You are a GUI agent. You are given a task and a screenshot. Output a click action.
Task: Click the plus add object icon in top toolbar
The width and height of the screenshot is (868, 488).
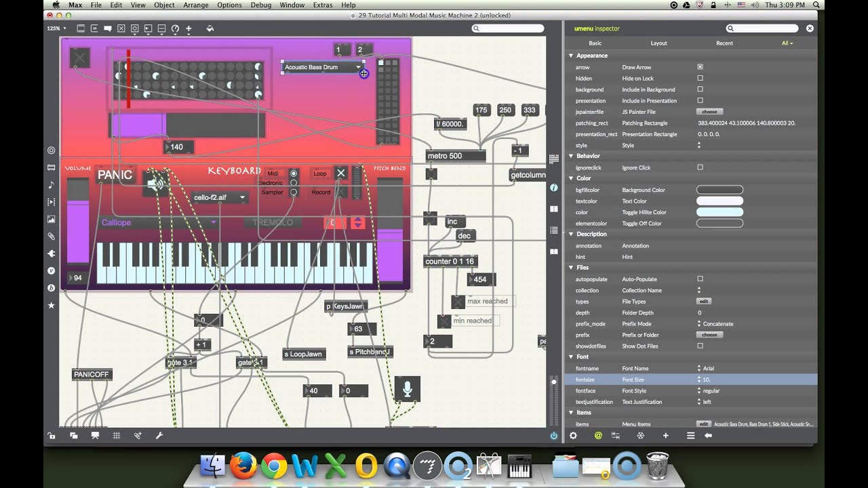click(189, 28)
